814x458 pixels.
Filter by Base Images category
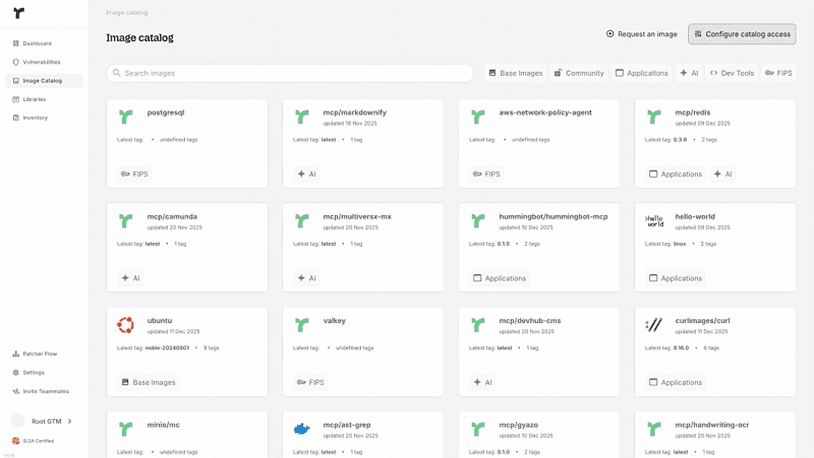(x=515, y=73)
